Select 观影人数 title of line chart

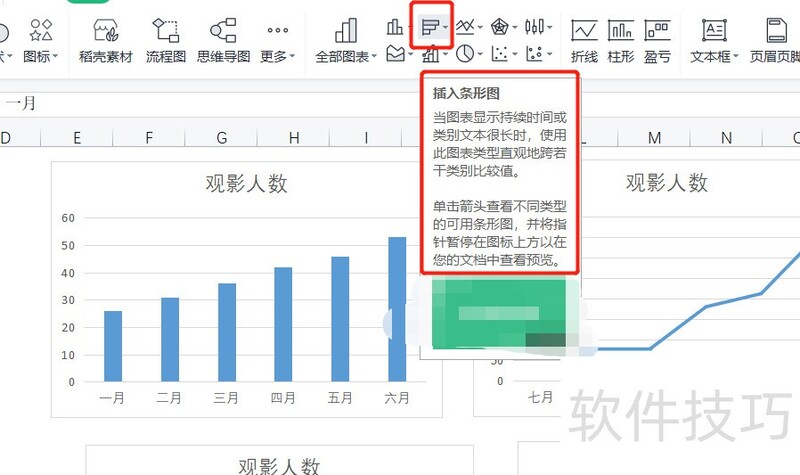(x=667, y=183)
